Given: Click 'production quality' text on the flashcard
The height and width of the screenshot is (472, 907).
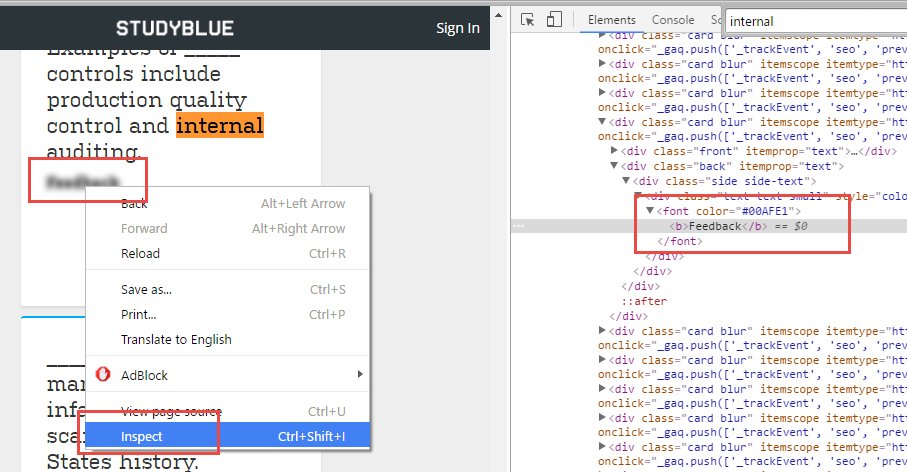Looking at the screenshot, I should 147,99.
